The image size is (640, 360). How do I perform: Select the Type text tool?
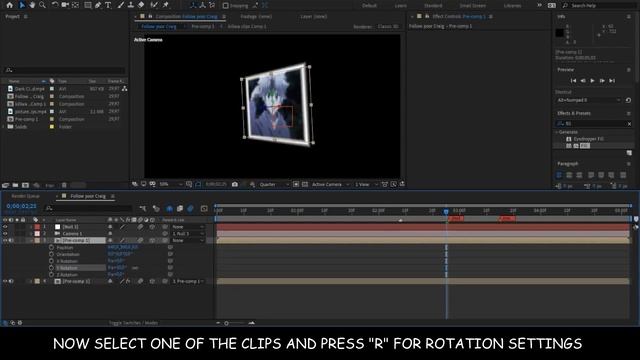click(108, 5)
